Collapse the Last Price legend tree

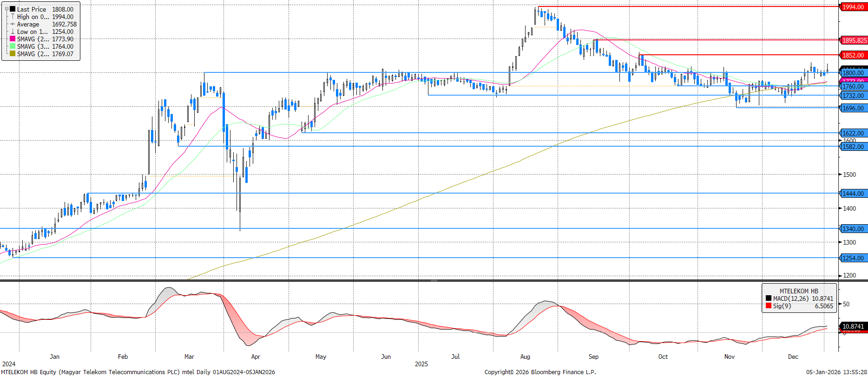coord(7,9)
